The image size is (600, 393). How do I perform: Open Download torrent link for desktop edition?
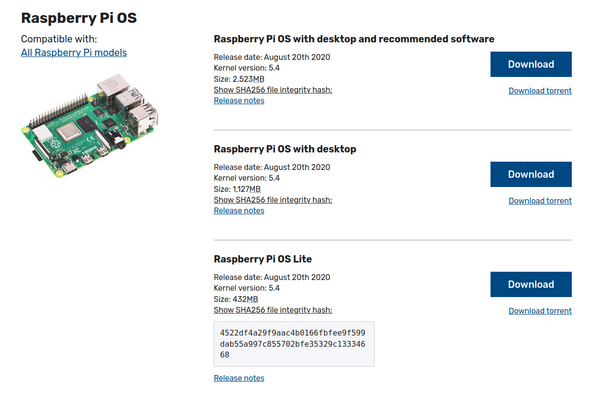pyautogui.click(x=540, y=201)
